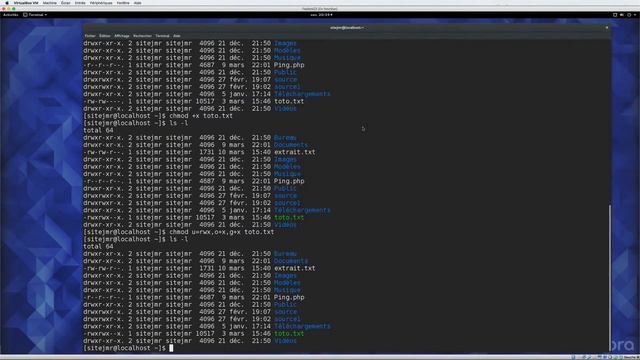Open the GNOME clock and calendar

tap(321, 15)
